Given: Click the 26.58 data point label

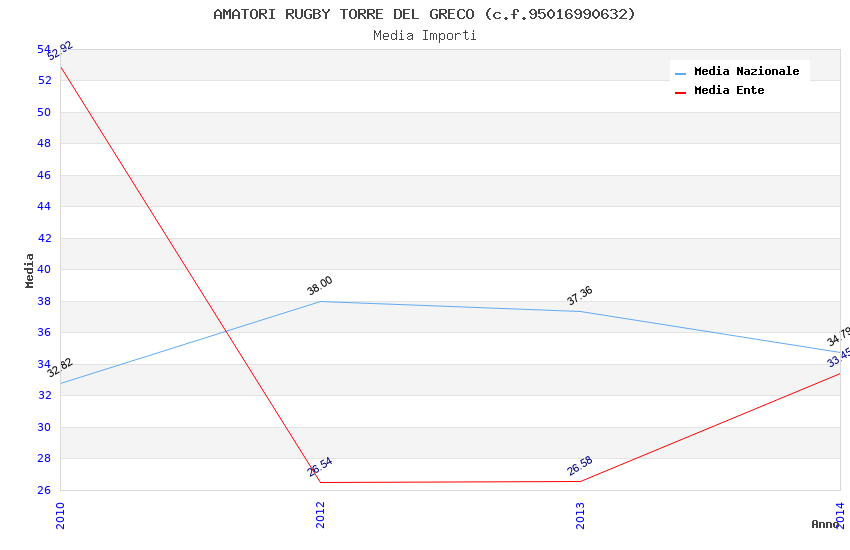Looking at the screenshot, I should click(x=580, y=466).
